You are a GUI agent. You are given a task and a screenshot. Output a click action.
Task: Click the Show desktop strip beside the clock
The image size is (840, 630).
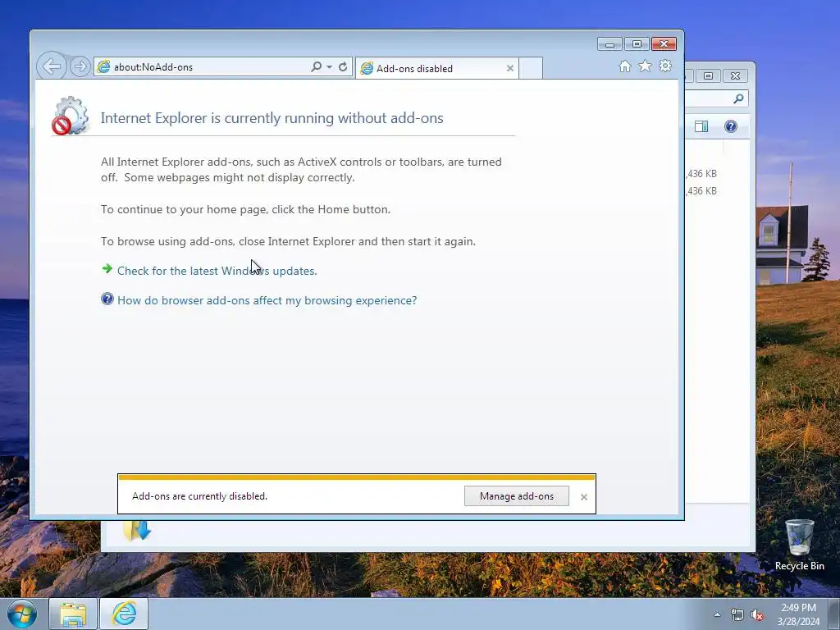(834, 614)
